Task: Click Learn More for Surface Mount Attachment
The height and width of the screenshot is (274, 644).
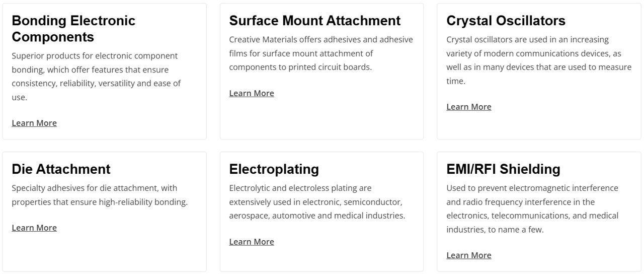Action: point(252,93)
